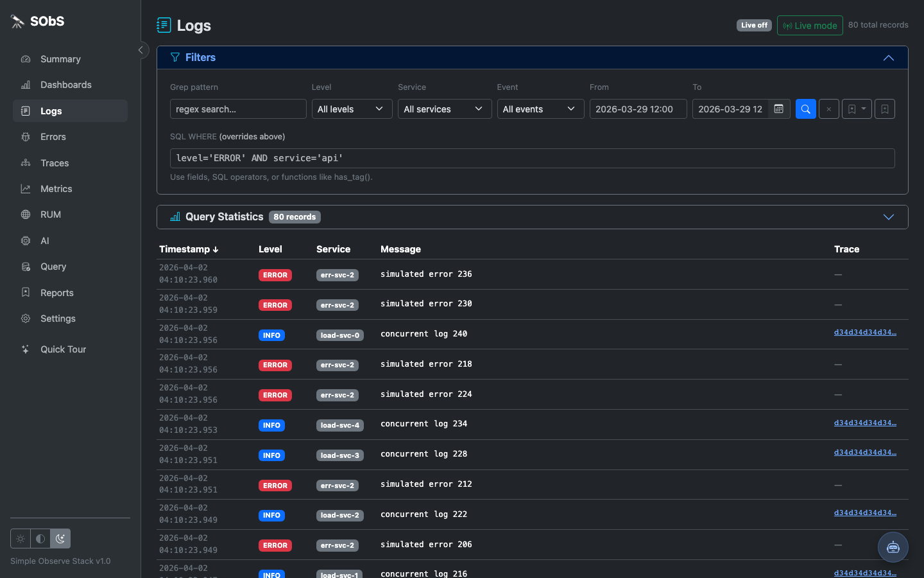Go to the Errors section
Viewport: 924px width, 578px height.
(70, 137)
